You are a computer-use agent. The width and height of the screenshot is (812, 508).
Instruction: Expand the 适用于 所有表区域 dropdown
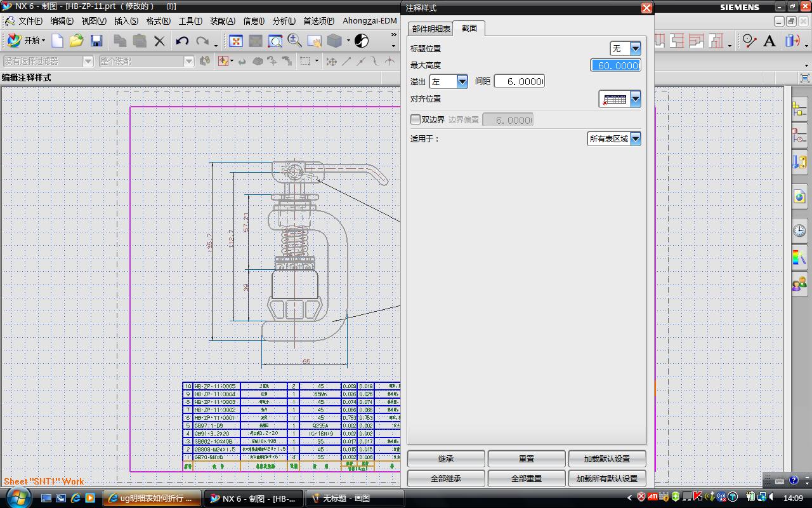635,138
